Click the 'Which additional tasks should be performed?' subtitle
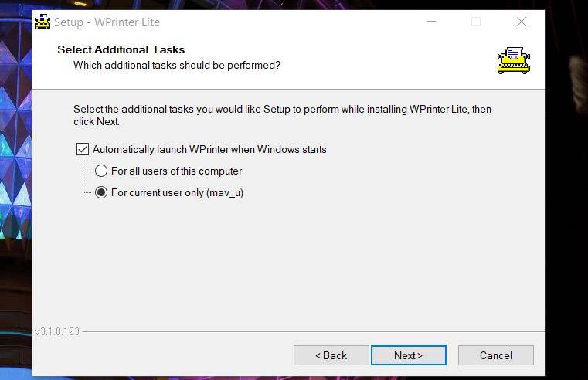Screen dimensions: 588x380 point(176,66)
